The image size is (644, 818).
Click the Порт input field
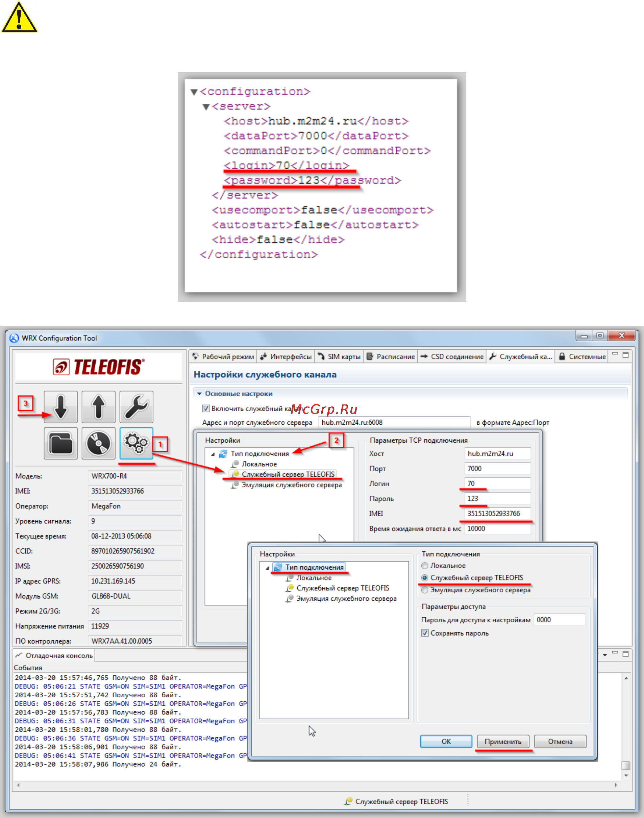point(498,469)
